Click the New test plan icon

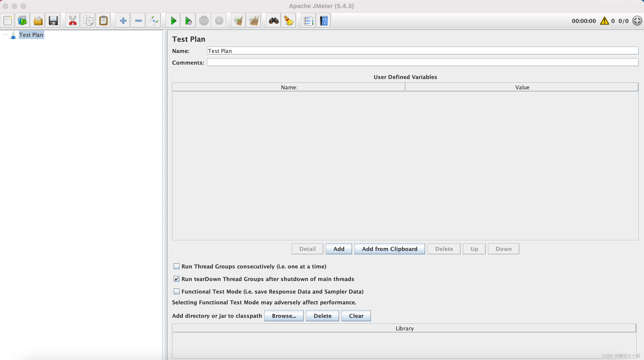coord(8,20)
